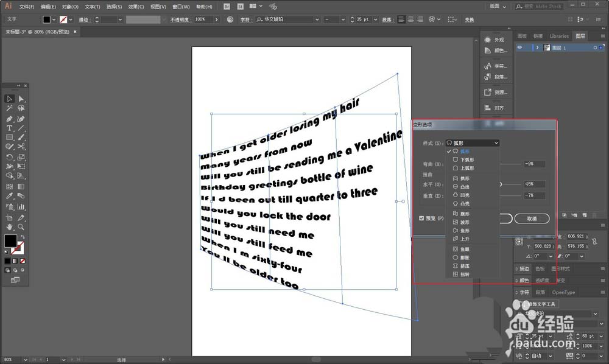Click the large black Fill swatch in toolbox

[x=10, y=241]
